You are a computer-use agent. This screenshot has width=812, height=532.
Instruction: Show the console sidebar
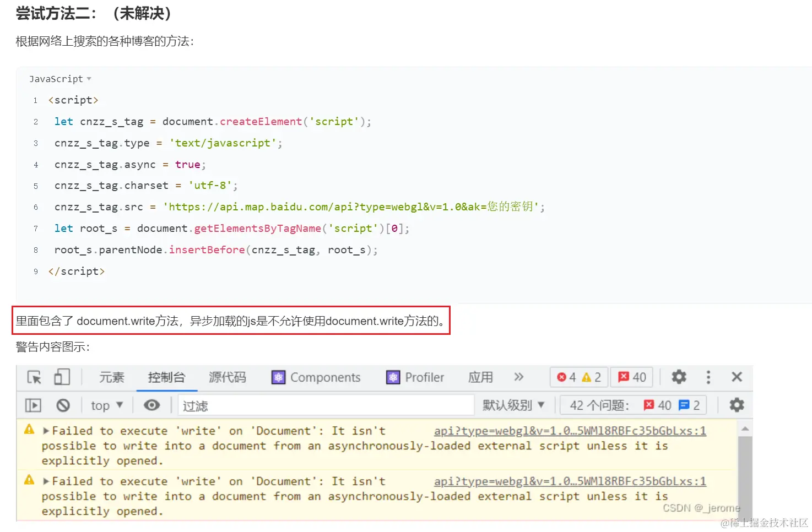click(33, 406)
